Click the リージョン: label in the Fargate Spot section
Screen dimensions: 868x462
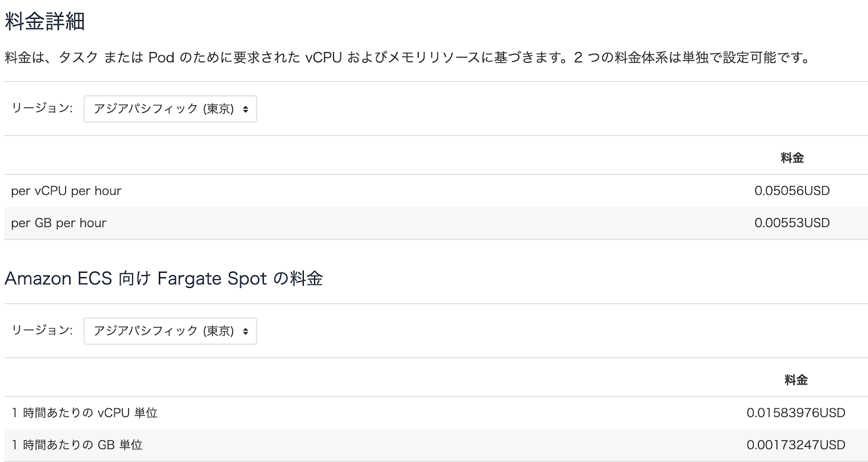coord(42,330)
